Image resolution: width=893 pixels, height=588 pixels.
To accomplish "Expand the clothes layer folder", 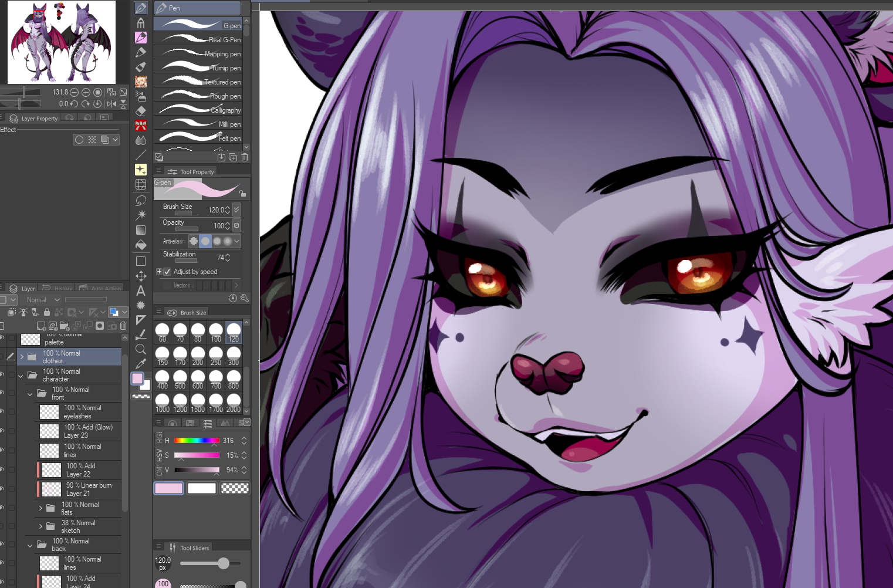I will tap(22, 357).
